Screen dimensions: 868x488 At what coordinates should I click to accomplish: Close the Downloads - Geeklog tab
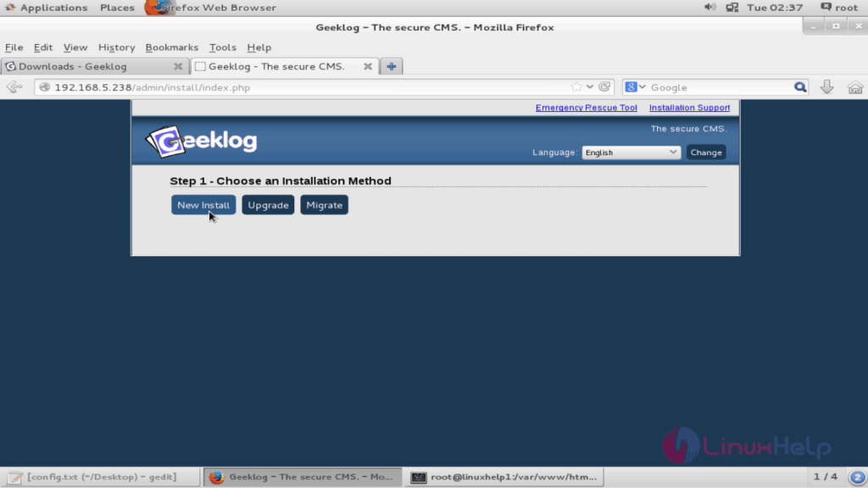point(178,66)
